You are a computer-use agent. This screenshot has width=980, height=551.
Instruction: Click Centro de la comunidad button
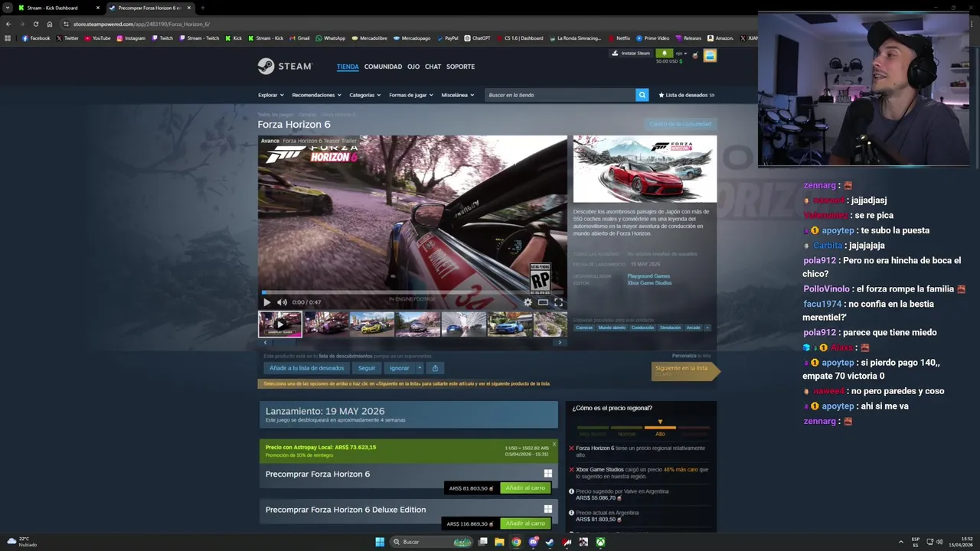[x=680, y=124]
